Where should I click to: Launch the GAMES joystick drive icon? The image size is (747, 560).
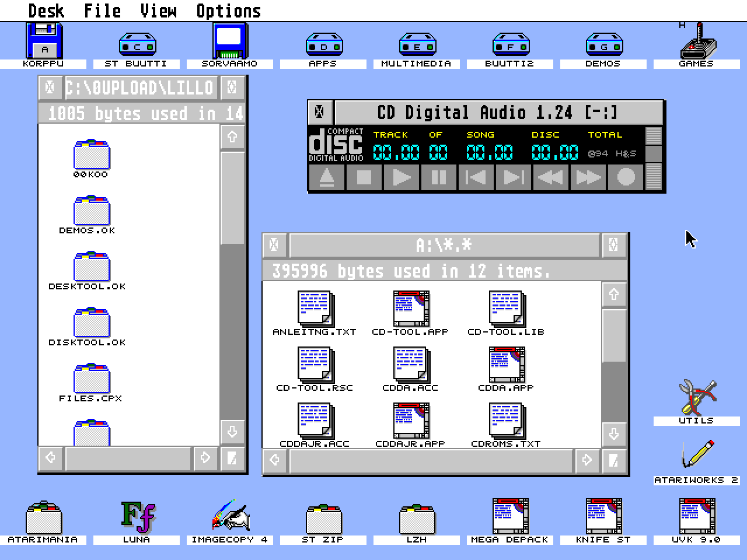click(699, 44)
